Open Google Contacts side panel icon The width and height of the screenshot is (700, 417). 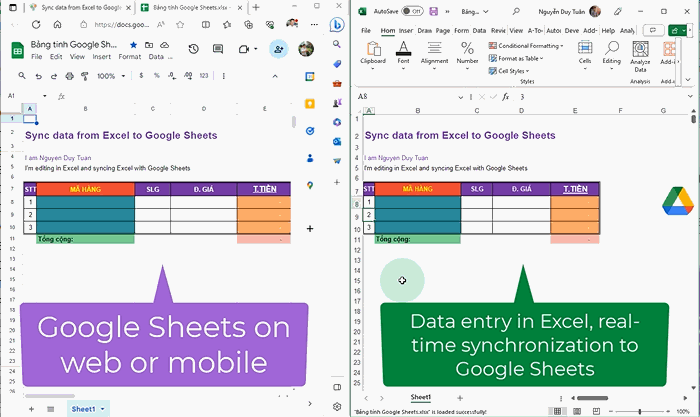coord(310,158)
